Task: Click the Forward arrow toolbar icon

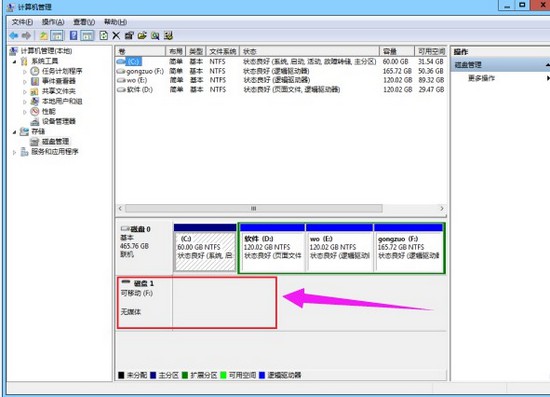Action: (26, 35)
